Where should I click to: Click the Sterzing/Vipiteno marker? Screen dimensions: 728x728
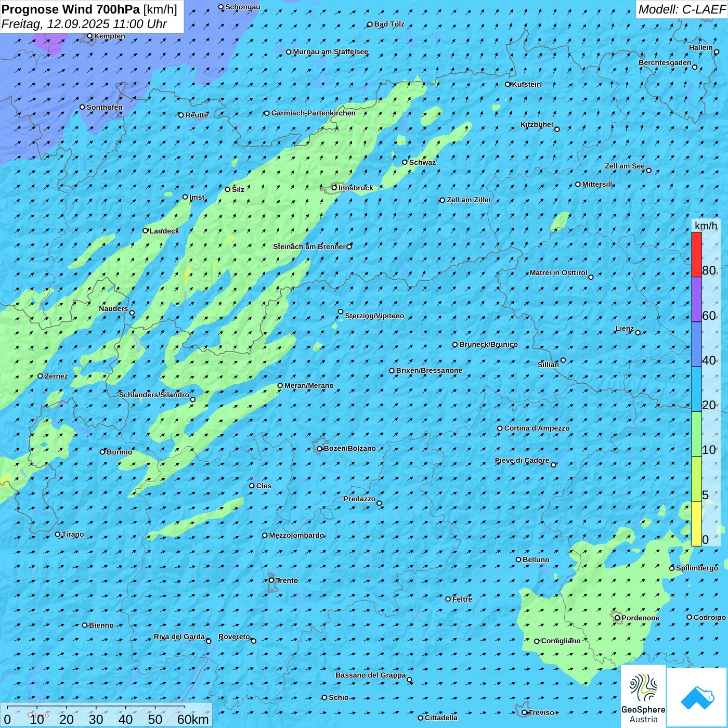click(x=341, y=312)
